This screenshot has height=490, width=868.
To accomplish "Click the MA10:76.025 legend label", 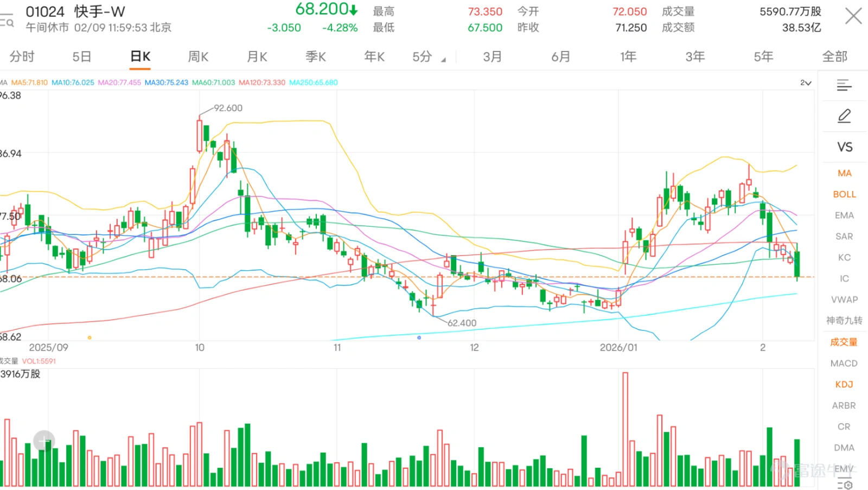I will click(73, 83).
